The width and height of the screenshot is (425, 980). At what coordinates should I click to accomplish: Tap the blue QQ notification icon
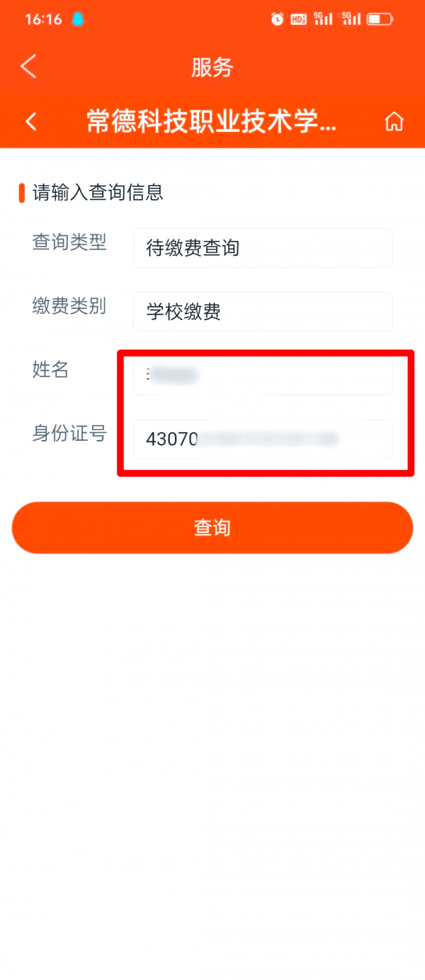tap(78, 20)
